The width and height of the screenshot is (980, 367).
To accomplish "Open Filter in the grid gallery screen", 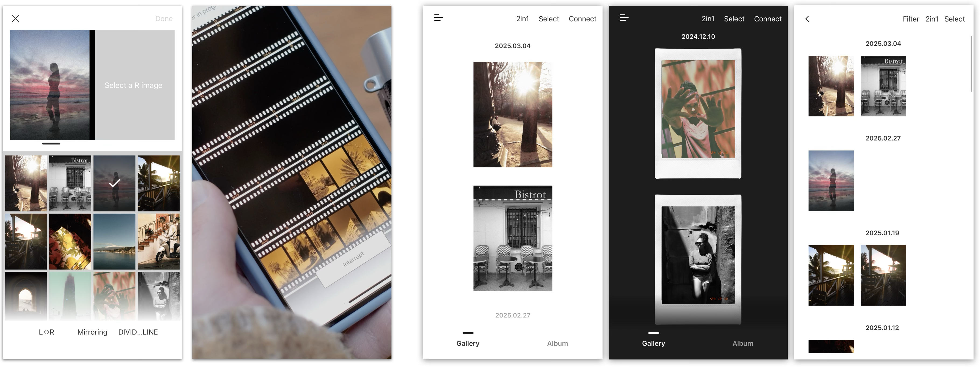I will [x=911, y=19].
